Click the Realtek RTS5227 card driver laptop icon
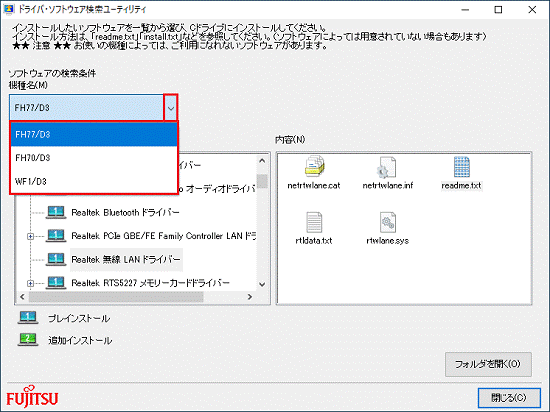 56,283
